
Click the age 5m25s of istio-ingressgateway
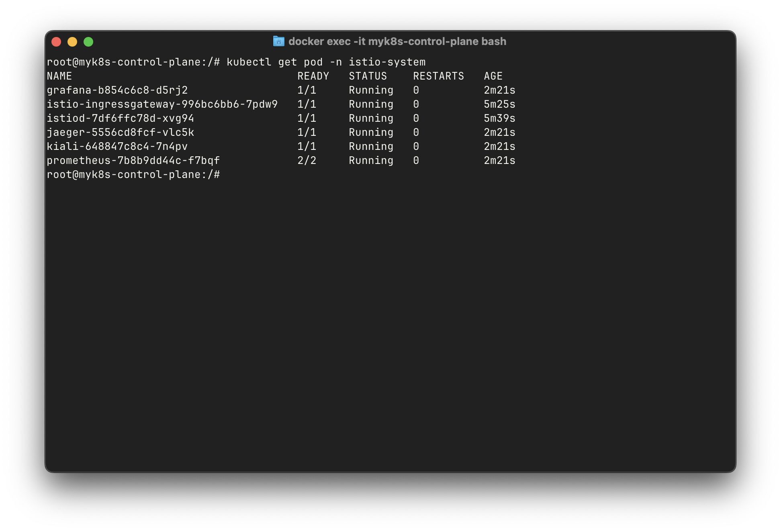pyautogui.click(x=500, y=104)
